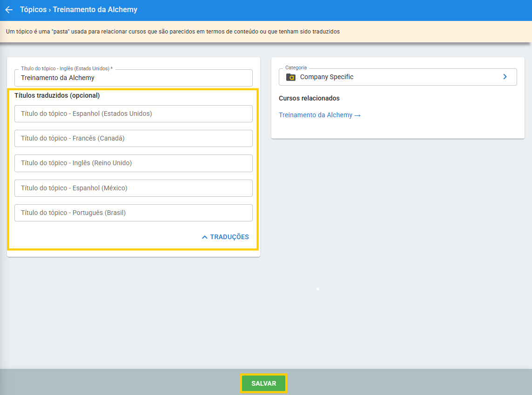Click the Português (Brasil) title field

133,213
